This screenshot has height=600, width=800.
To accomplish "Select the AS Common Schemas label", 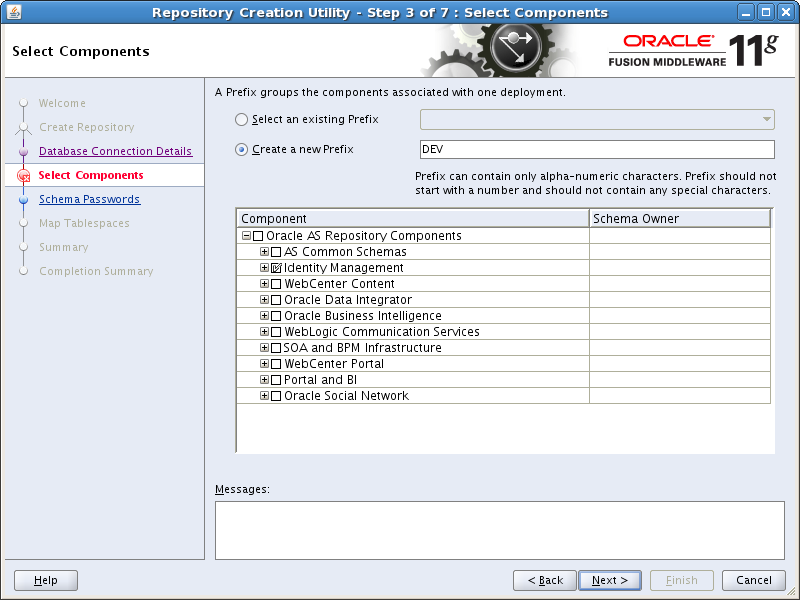I will point(345,252).
